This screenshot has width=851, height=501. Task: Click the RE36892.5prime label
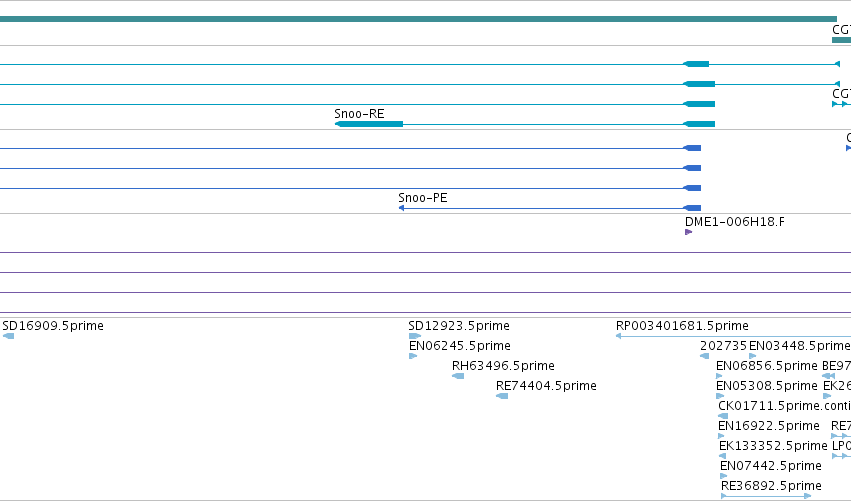[771, 486]
